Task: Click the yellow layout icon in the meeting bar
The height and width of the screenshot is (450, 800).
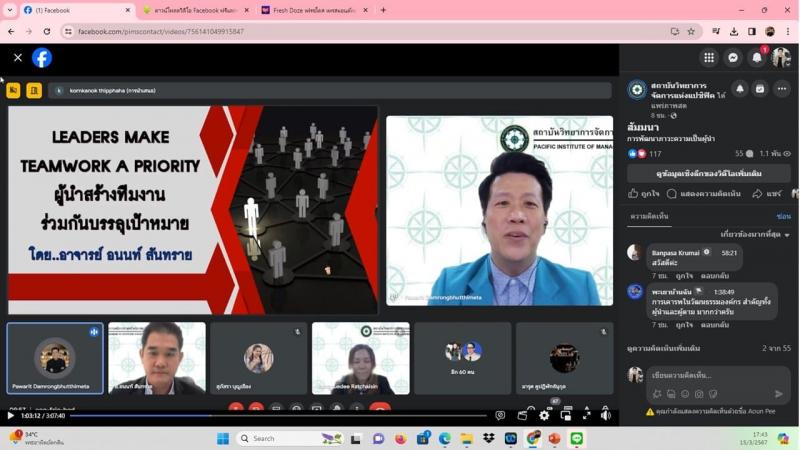Action: (x=34, y=90)
